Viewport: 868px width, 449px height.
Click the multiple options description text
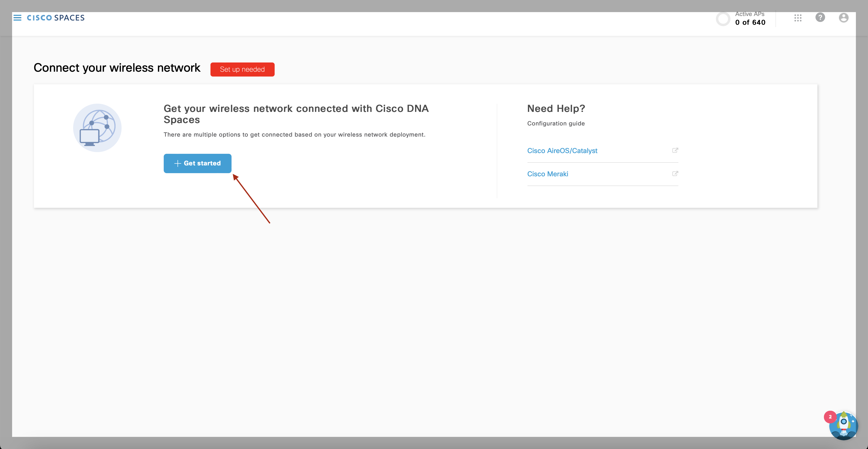(x=294, y=134)
